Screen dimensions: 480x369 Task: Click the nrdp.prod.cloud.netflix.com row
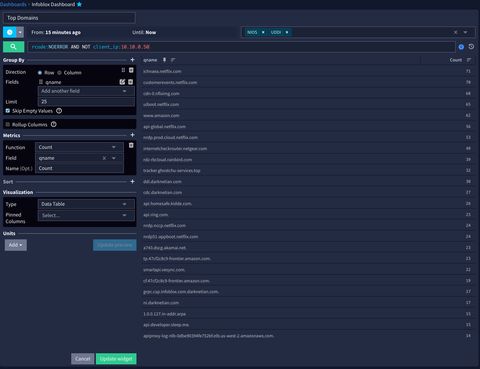[307, 137]
